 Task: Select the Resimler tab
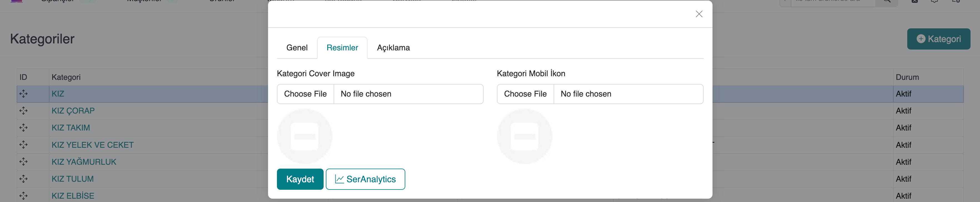[x=342, y=48]
